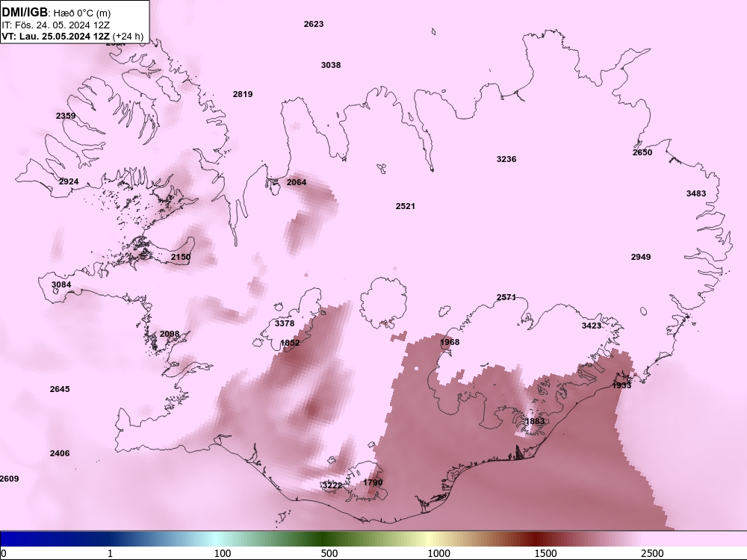The height and width of the screenshot is (560, 747).
Task: Click the 100 tick label on the color scale
Action: [x=223, y=553]
